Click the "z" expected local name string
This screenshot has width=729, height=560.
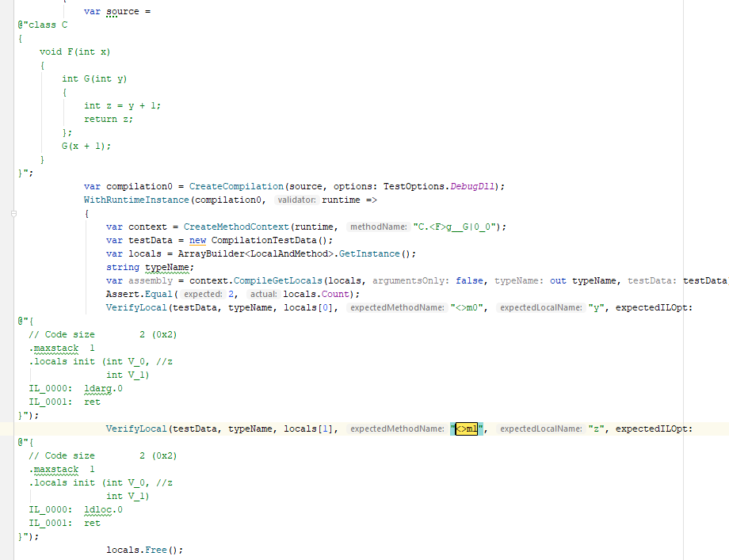(x=596, y=429)
